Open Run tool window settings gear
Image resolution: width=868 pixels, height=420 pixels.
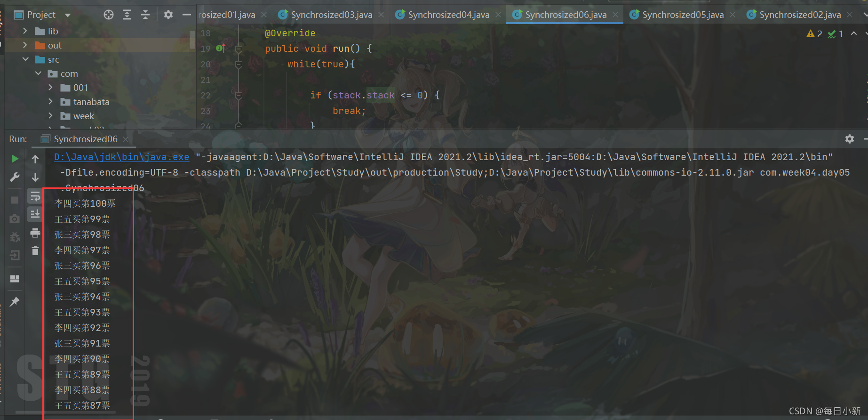tap(850, 139)
